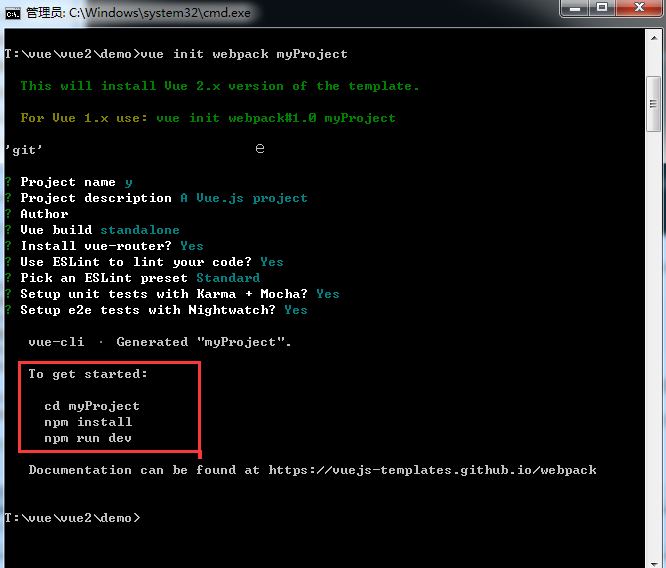Image resolution: width=666 pixels, height=568 pixels.
Task: Click the window title text 'C:\Windows\system32\cmd.exe'
Action: tap(160, 13)
